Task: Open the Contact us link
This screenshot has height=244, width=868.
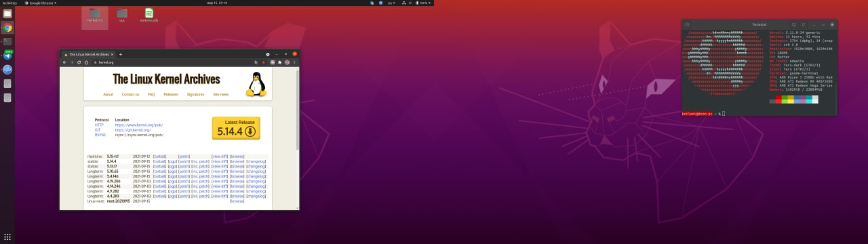Action: 130,94
